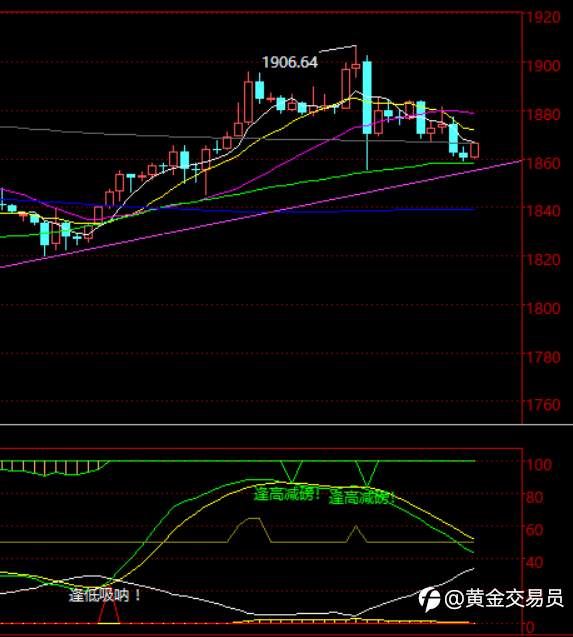The width and height of the screenshot is (573, 637).
Task: Select the large cyan candlestick below 1900
Action: 367,98
